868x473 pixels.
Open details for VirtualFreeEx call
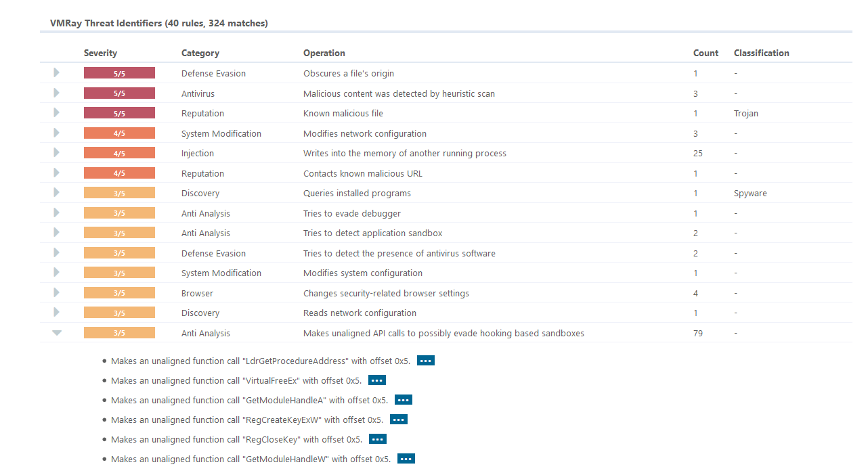pos(377,380)
